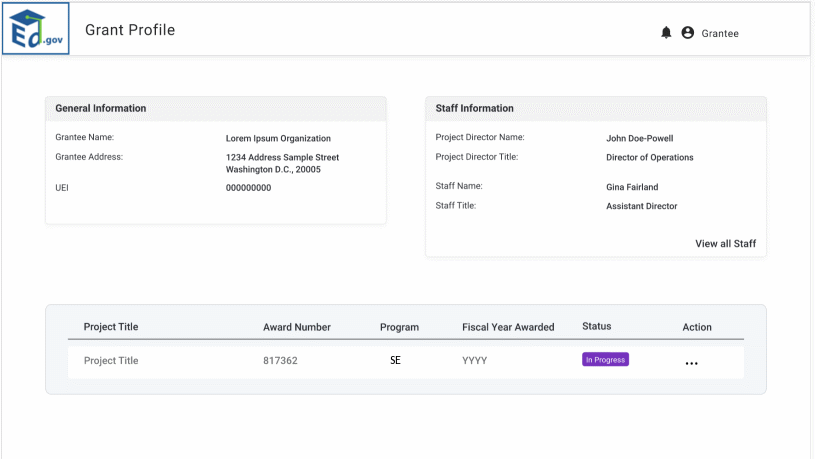Open the notifications bell
Image resolution: width=815 pixels, height=459 pixels.
[666, 33]
